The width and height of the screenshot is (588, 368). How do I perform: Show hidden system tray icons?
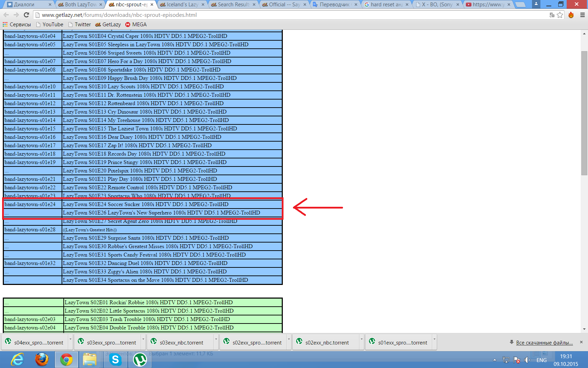tap(495, 360)
